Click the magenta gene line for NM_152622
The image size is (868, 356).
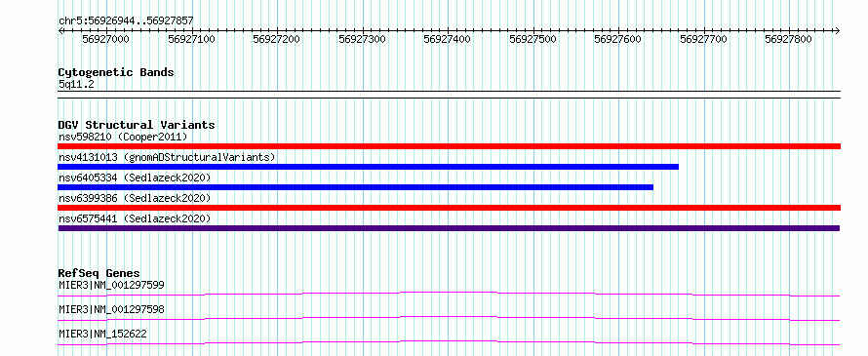point(449,342)
